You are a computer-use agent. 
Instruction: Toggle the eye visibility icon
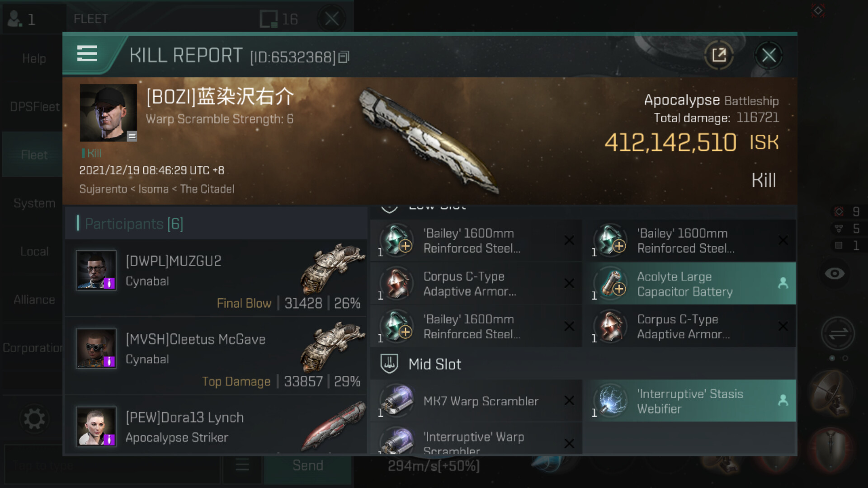(835, 273)
